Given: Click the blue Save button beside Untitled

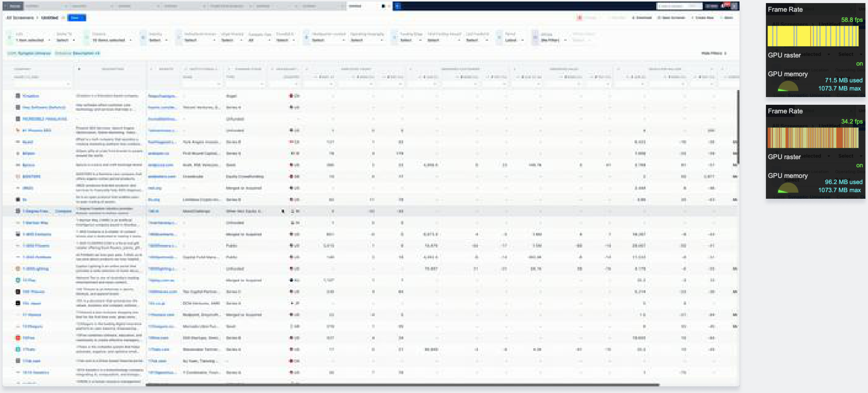Looking at the screenshot, I should (77, 18).
